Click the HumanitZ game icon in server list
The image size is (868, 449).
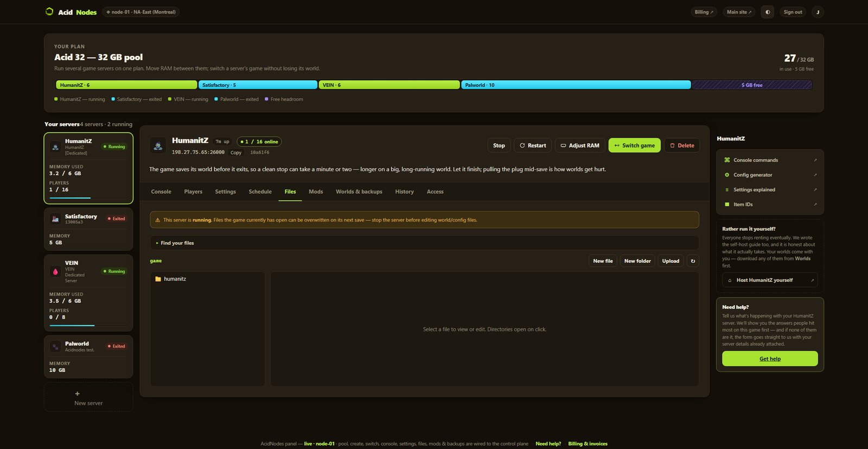pyautogui.click(x=55, y=147)
